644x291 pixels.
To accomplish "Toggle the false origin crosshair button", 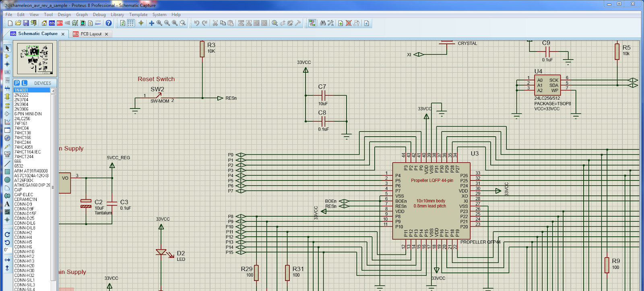I will tap(141, 23).
